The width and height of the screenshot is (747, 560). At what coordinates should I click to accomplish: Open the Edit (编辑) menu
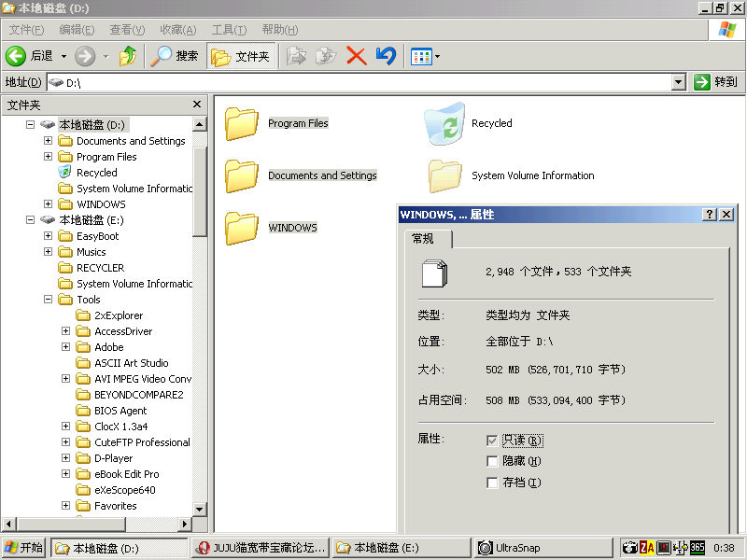[x=77, y=30]
